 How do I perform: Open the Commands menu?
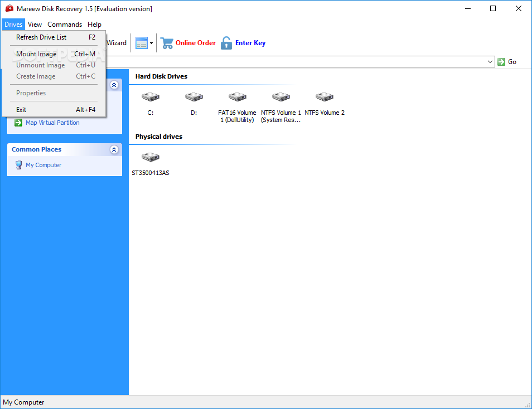(65, 25)
